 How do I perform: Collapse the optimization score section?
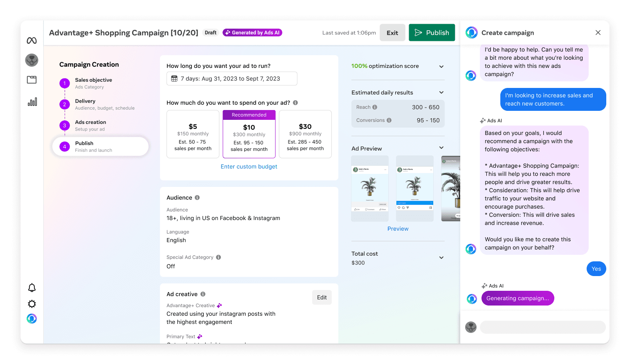click(441, 66)
